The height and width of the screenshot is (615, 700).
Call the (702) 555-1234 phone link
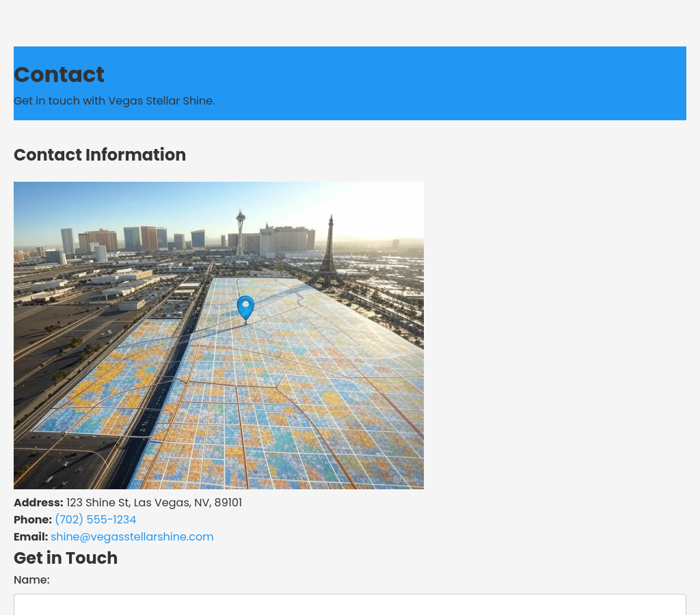(95, 520)
